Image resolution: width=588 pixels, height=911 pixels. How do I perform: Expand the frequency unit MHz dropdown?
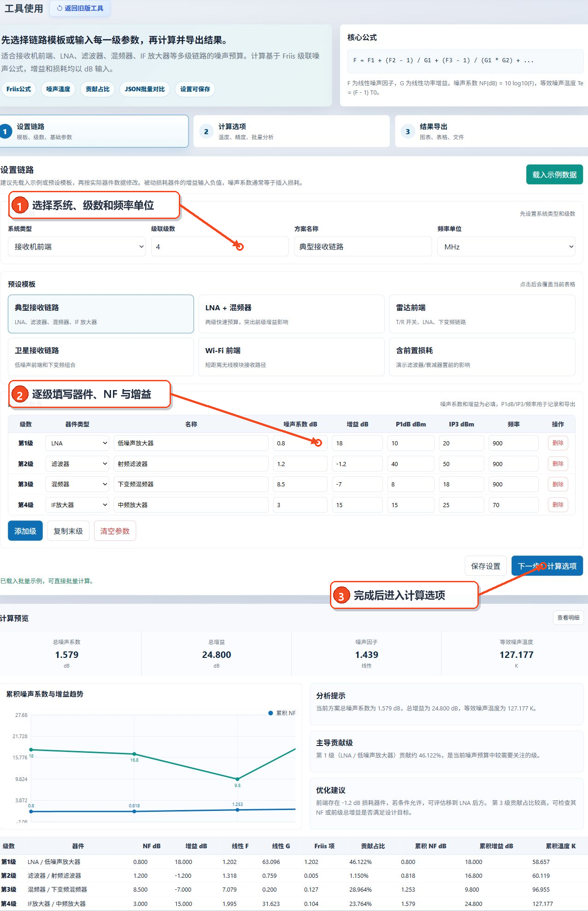coord(506,247)
